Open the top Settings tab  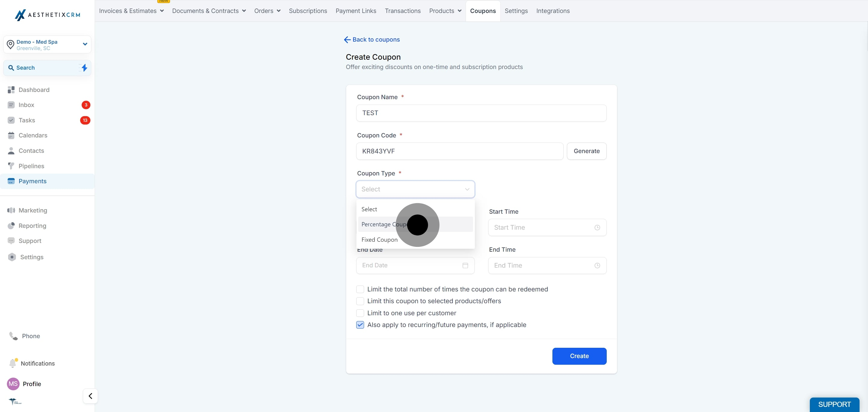[x=516, y=11]
